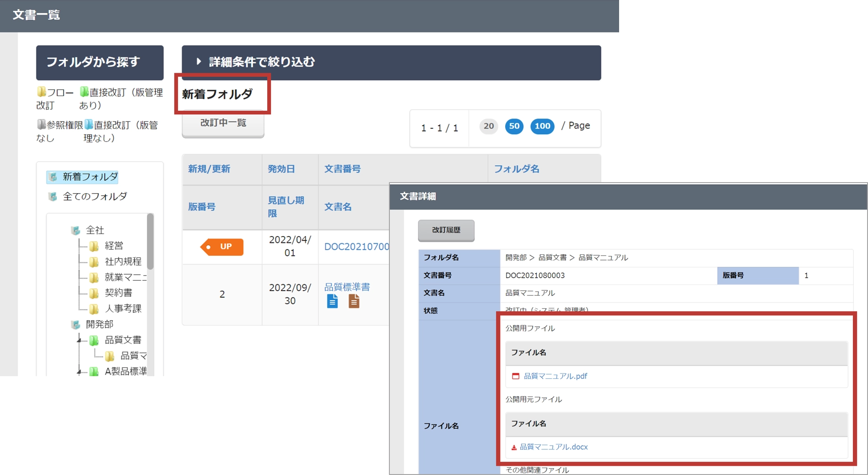Click document number DOC2021080003 in details
The image size is (868, 475).
535,275
